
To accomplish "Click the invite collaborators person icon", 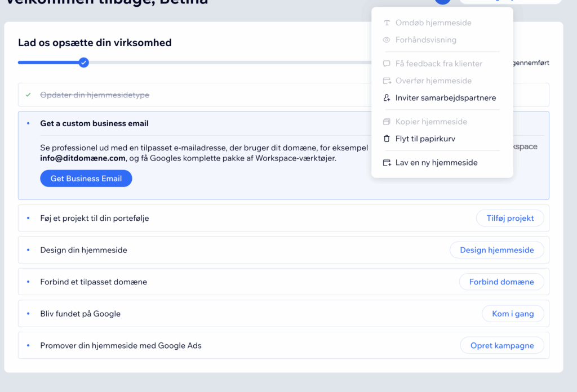I will [387, 98].
